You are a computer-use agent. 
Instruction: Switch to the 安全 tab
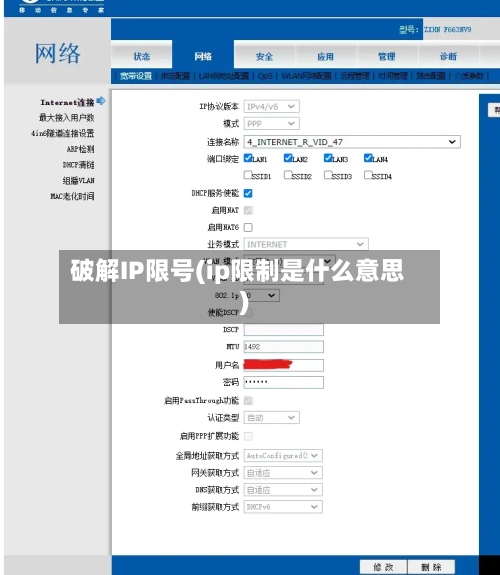tap(264, 56)
